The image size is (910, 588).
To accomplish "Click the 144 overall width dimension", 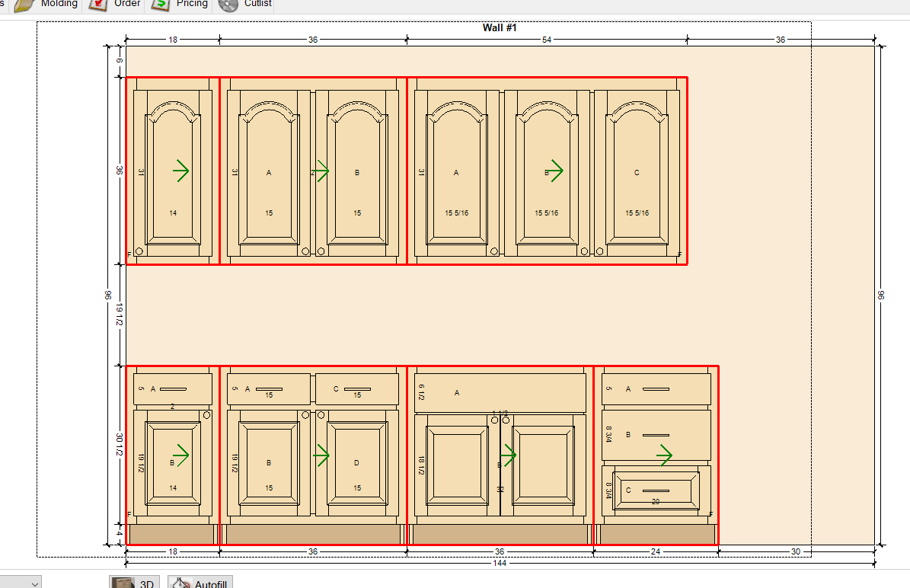I will pyautogui.click(x=500, y=563).
